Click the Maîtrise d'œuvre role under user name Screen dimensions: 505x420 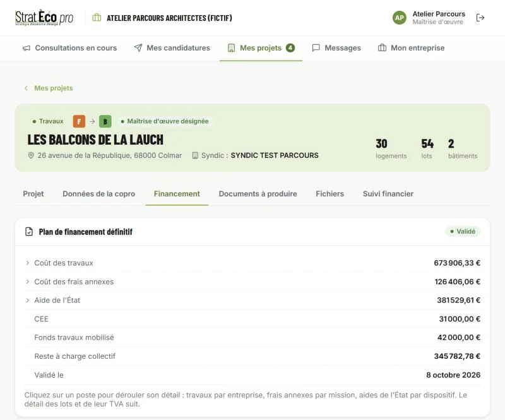tap(437, 22)
